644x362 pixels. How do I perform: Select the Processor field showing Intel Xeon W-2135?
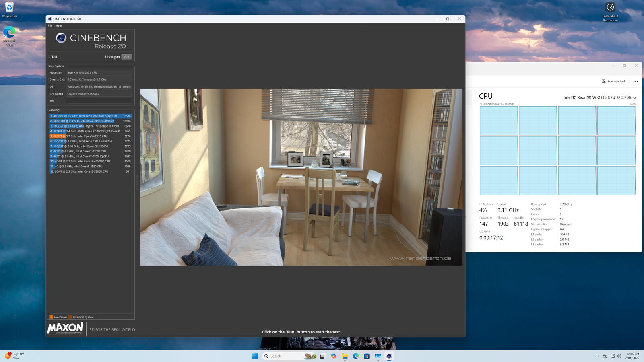(x=99, y=73)
